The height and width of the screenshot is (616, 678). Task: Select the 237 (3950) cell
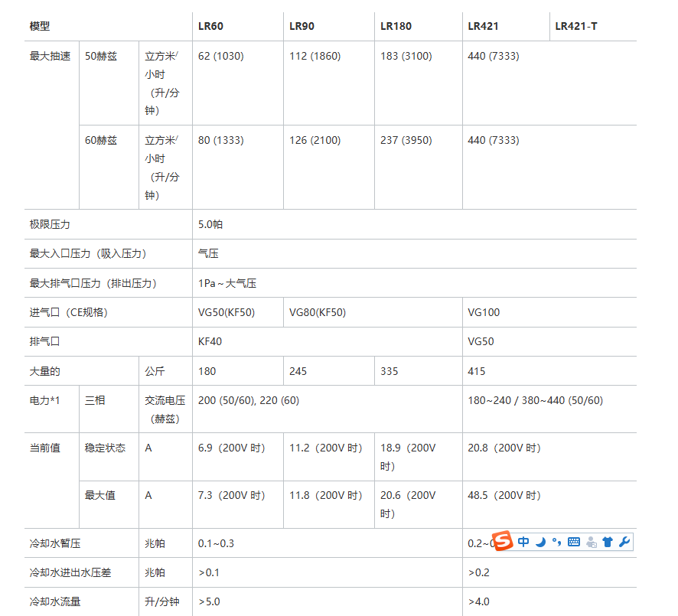[406, 140]
